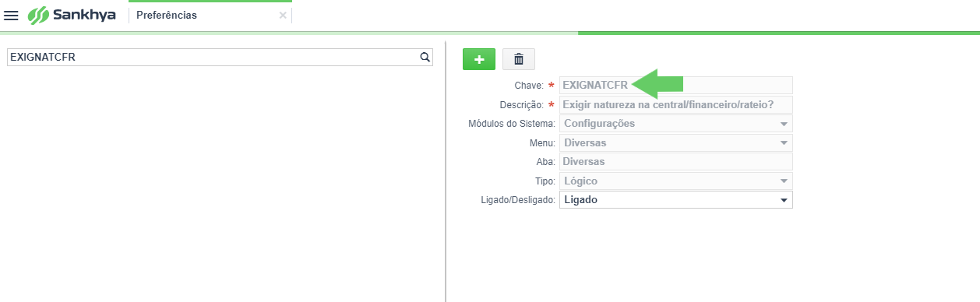The width and height of the screenshot is (980, 302).
Task: Open the Menu dropdown showing Diversas
Action: 675,143
